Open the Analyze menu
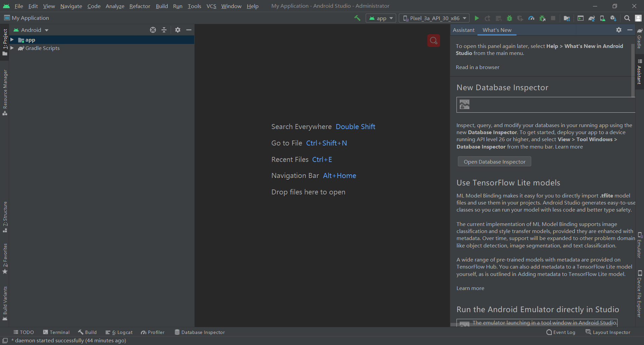The image size is (644, 345). click(x=115, y=6)
